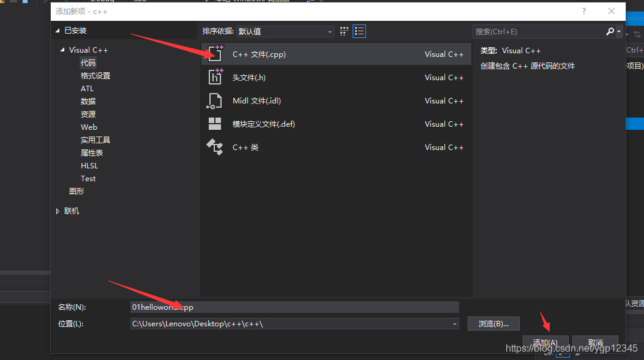Select HLSL category in the tree
This screenshot has width=644, height=360.
89,166
